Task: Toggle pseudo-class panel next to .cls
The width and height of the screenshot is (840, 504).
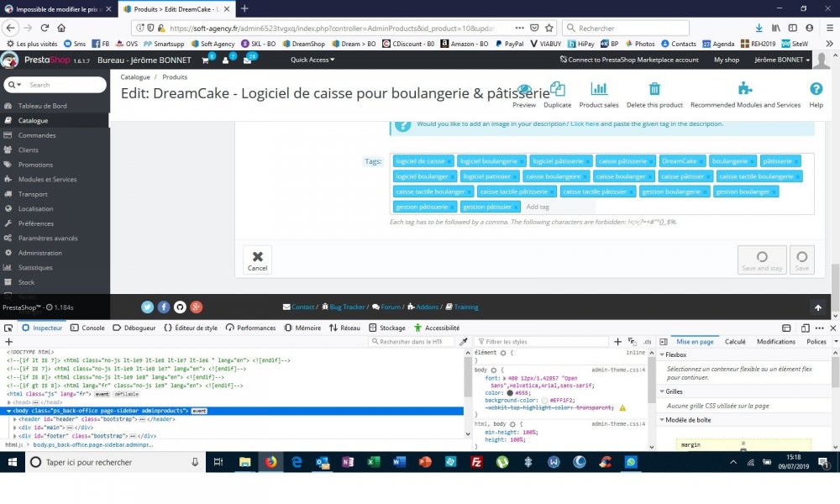Action: pyautogui.click(x=633, y=341)
